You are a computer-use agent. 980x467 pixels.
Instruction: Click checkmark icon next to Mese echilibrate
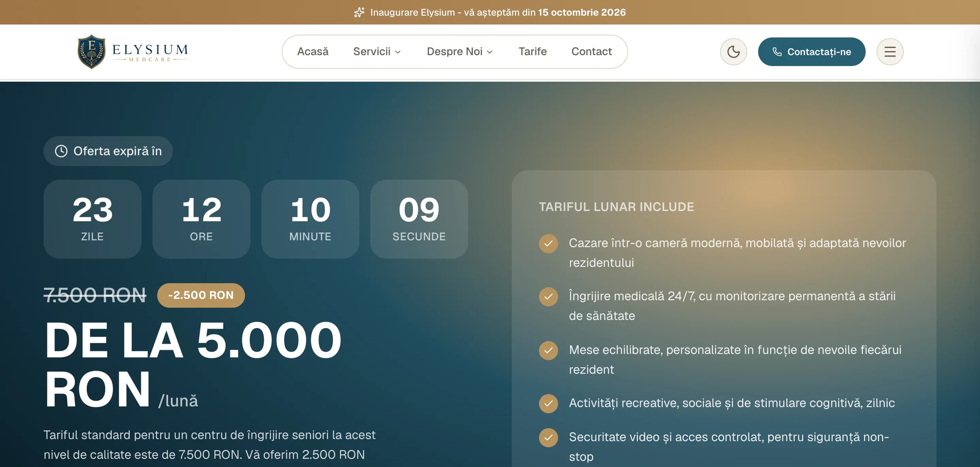click(548, 350)
